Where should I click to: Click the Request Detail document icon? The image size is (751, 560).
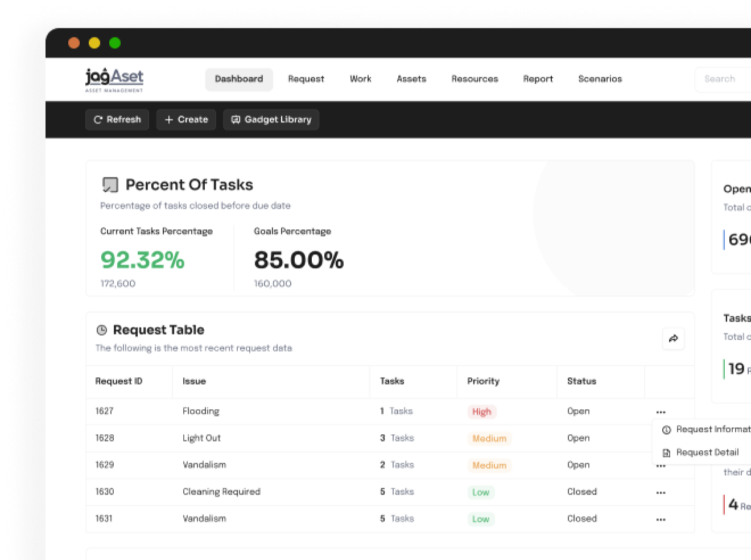(667, 453)
